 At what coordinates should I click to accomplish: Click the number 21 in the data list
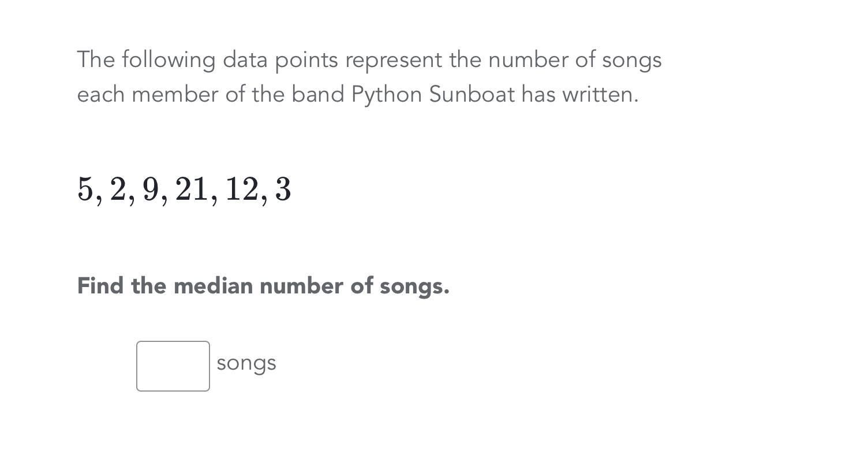[192, 189]
